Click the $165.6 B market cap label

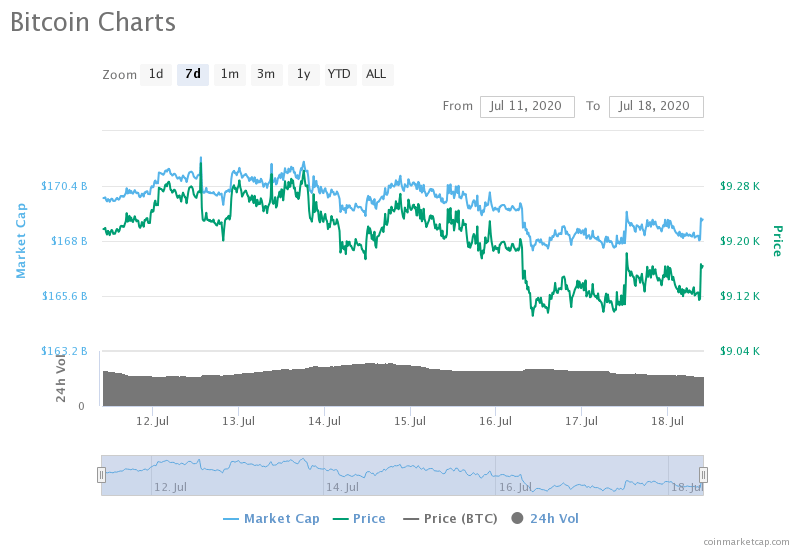click(64, 296)
